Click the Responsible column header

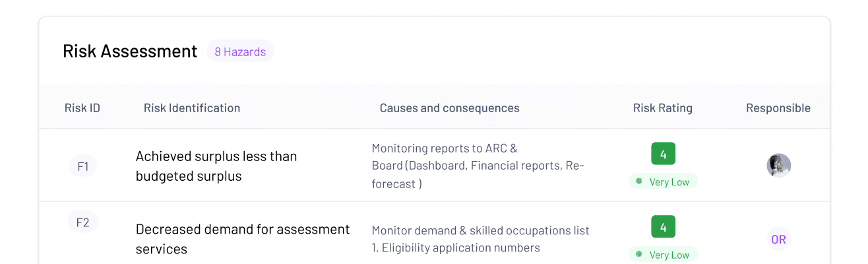(x=778, y=108)
